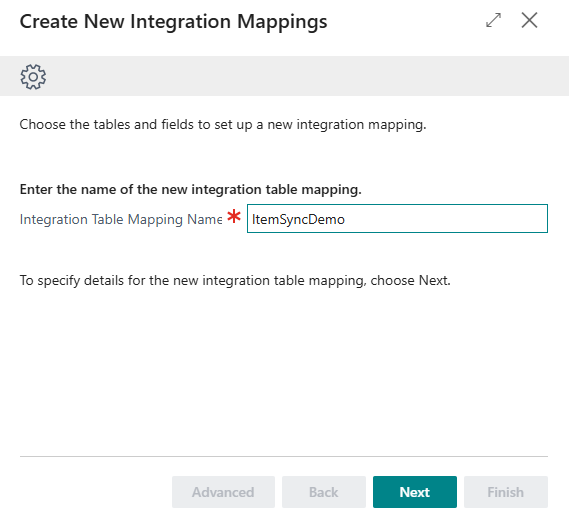
Task: Click the bold 'Enter the name' heading
Action: [191, 189]
